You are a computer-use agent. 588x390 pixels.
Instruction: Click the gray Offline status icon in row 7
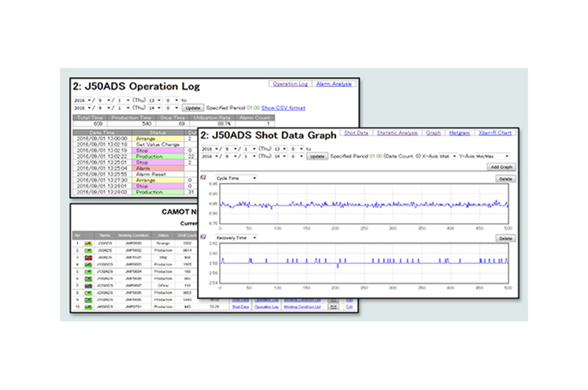[88, 285]
